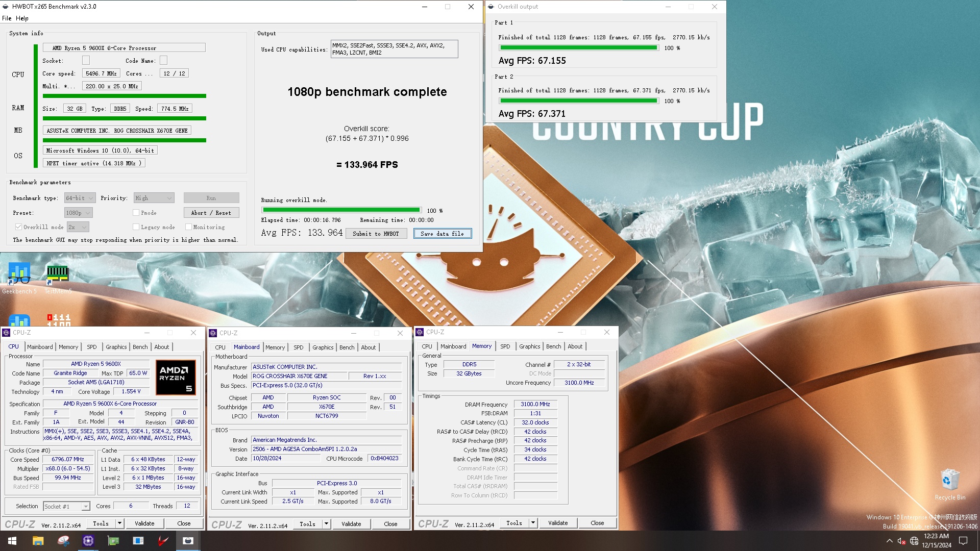
Task: Enable the Monitoring checkbox
Action: coord(188,227)
